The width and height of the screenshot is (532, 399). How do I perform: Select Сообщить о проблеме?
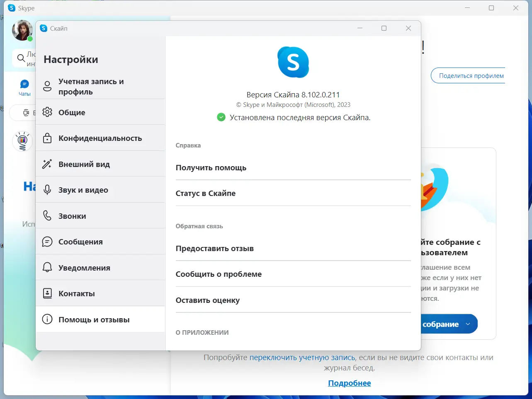219,274
